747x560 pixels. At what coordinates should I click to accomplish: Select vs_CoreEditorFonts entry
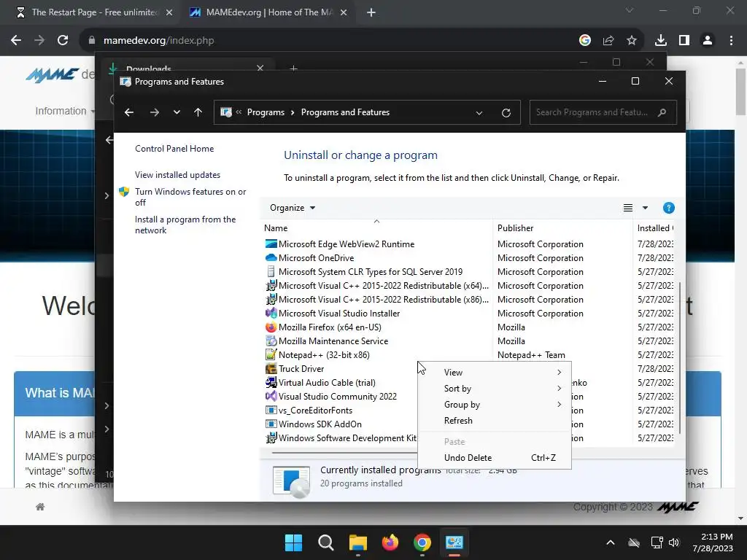(x=315, y=410)
